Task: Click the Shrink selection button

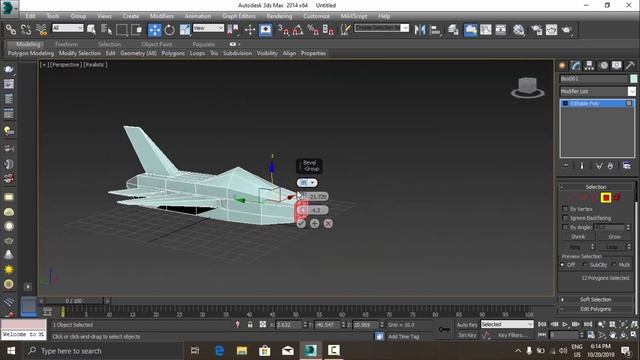Action: click(578, 236)
